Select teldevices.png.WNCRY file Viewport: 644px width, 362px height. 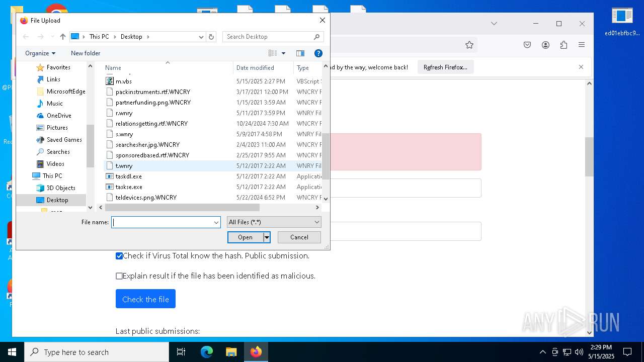pyautogui.click(x=146, y=198)
